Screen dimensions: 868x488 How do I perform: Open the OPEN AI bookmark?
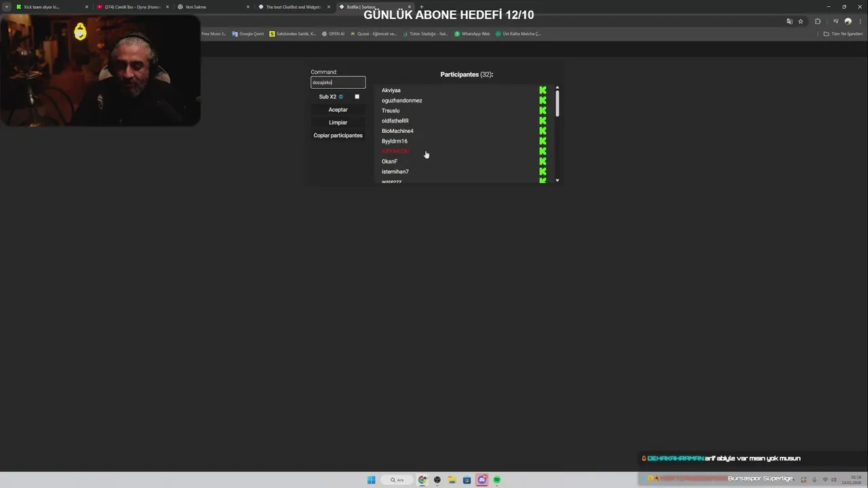(x=333, y=34)
